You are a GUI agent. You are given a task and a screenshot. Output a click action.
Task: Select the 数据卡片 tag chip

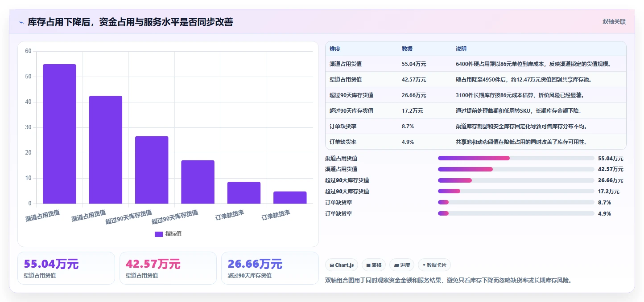[434, 265]
